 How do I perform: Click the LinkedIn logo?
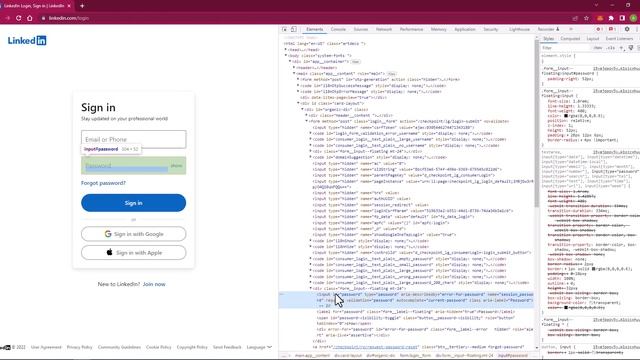(27, 40)
